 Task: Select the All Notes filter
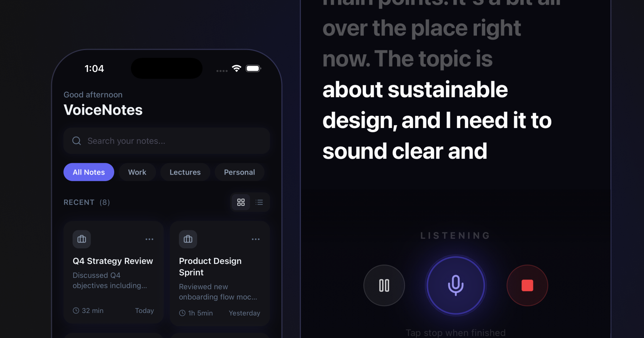click(89, 172)
